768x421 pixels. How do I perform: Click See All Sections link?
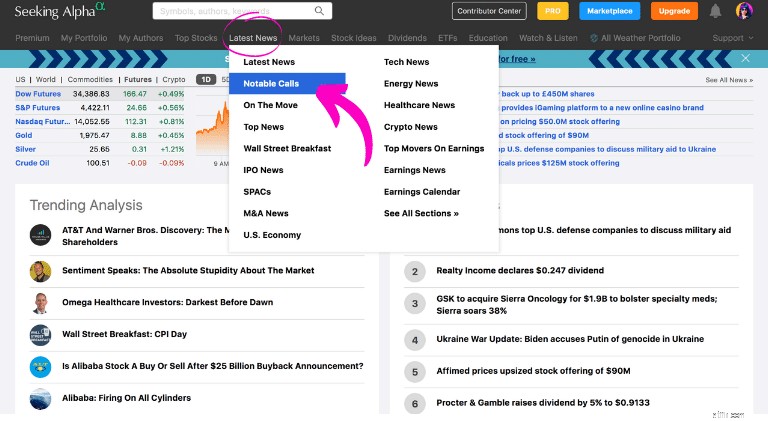[421, 213]
